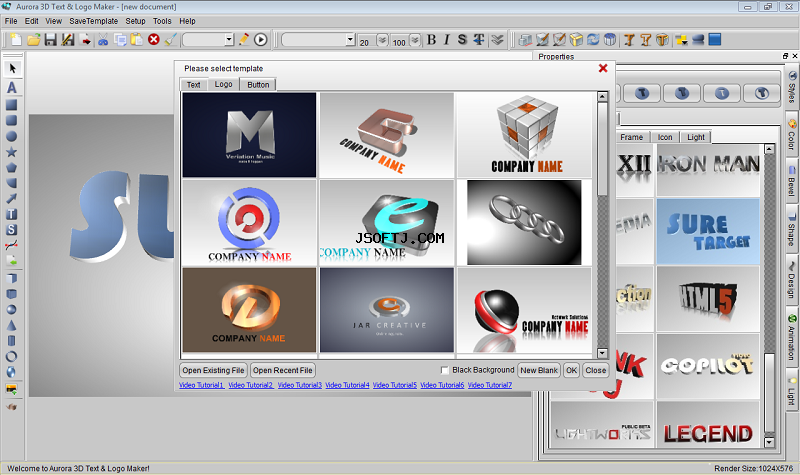The width and height of the screenshot is (800, 475).
Task: Open the Video Tutorial3 link
Action: pyautogui.click(x=299, y=385)
